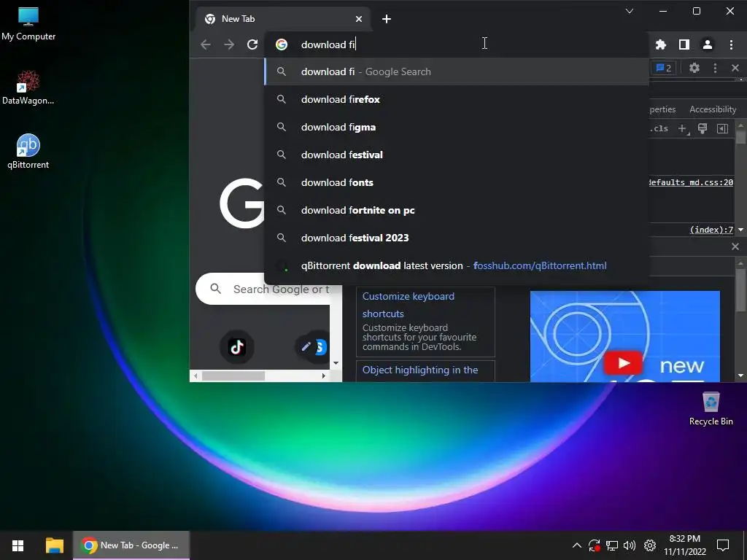Pick 'download fortnite on pc' suggestion
The width and height of the screenshot is (747, 560).
pyautogui.click(x=457, y=210)
